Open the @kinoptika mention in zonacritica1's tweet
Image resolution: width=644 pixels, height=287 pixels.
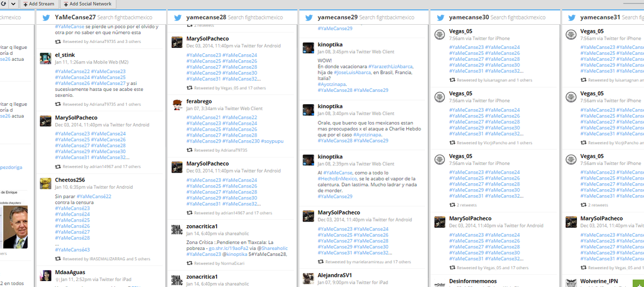coord(236,254)
